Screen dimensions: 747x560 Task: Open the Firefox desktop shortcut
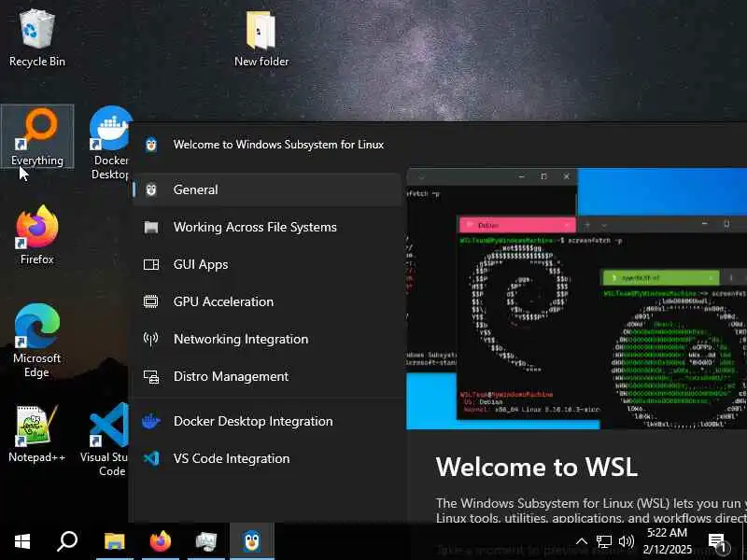coord(37,235)
